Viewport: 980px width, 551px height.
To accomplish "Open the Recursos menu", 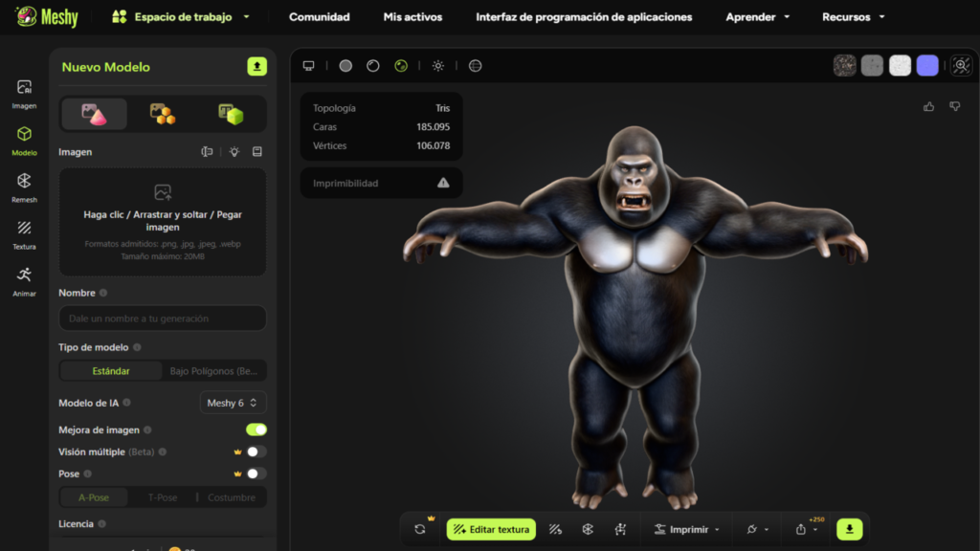I will click(846, 16).
